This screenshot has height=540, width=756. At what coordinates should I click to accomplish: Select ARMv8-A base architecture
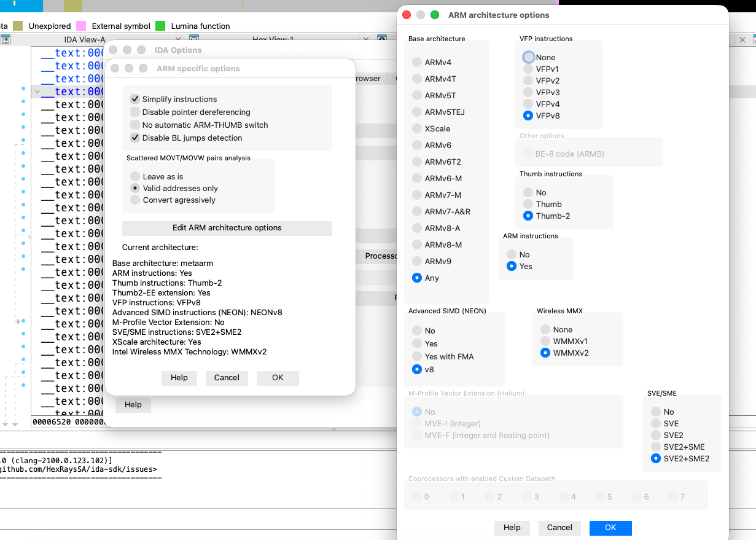click(417, 228)
